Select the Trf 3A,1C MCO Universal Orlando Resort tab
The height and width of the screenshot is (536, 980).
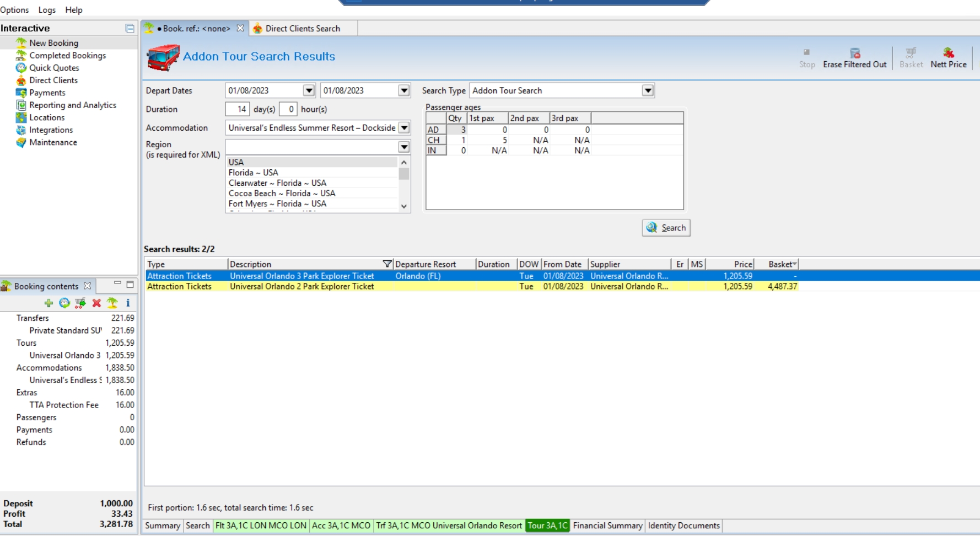tap(449, 526)
